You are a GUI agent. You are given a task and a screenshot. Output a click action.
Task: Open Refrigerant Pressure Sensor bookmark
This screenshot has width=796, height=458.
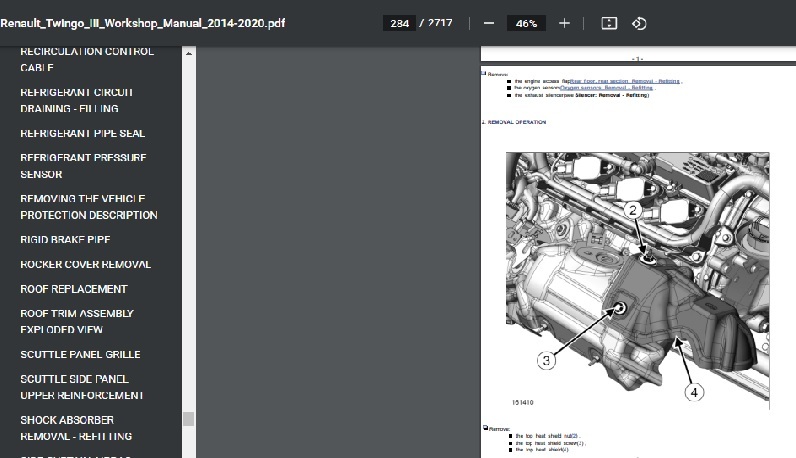click(x=83, y=166)
